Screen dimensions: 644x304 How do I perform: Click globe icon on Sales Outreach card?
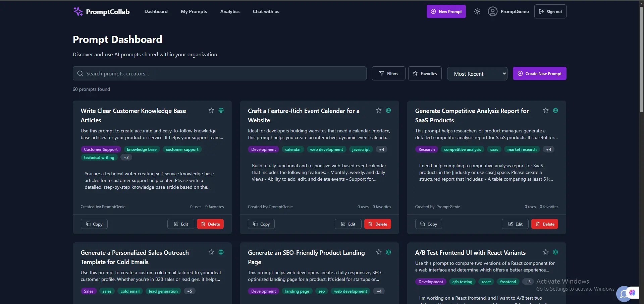(221, 252)
